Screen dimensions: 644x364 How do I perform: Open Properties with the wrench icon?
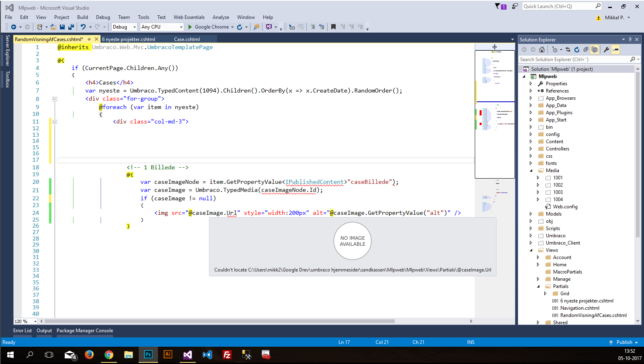607,49
